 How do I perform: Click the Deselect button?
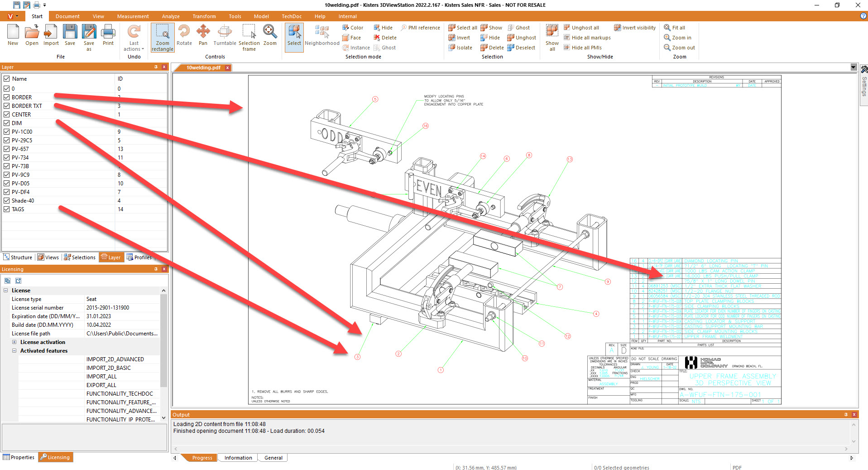click(x=521, y=48)
